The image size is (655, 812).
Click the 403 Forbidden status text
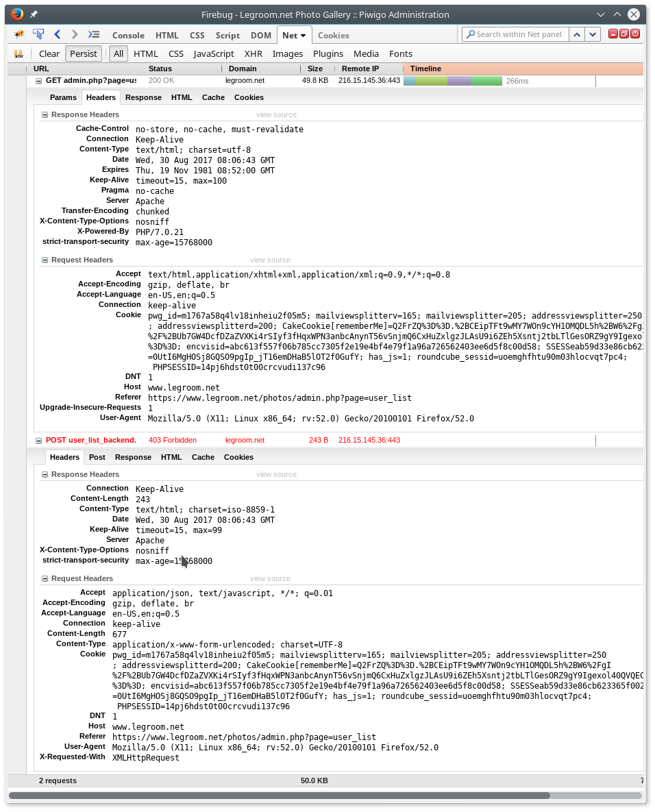173,440
